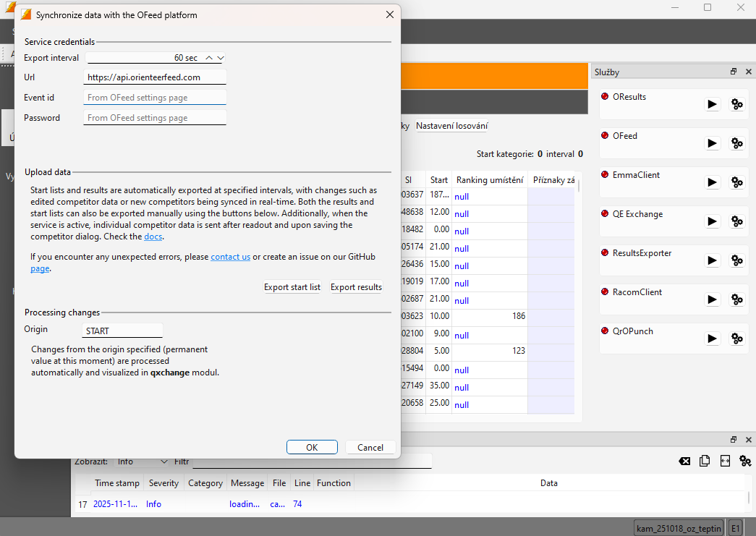Image resolution: width=756 pixels, height=536 pixels.
Task: Increase the Export interval with up arrow
Action: tap(209, 58)
